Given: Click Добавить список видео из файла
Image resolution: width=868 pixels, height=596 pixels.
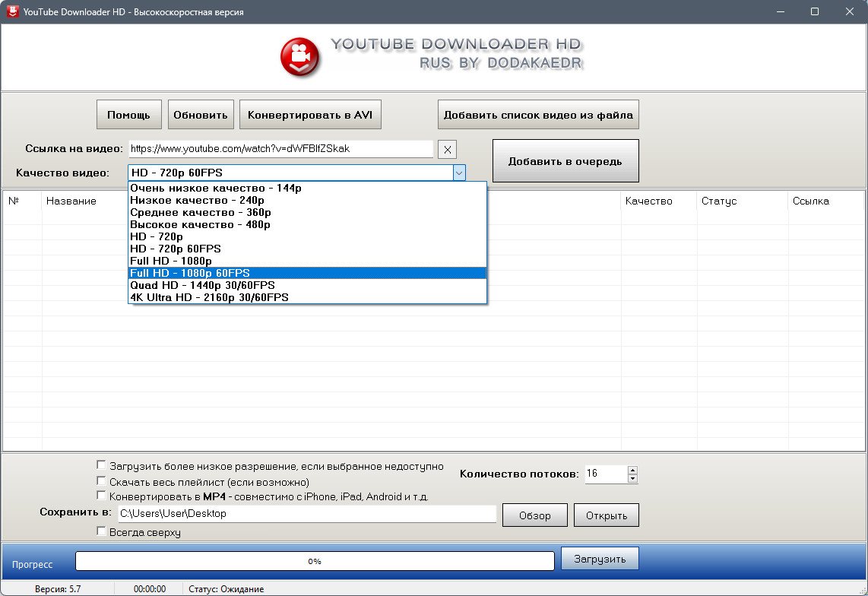Looking at the screenshot, I should tap(538, 115).
